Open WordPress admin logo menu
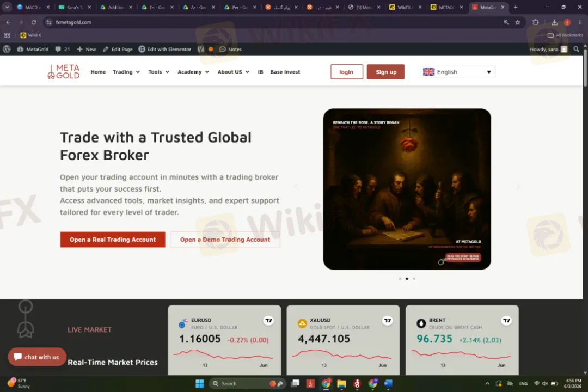The height and width of the screenshot is (392, 588). [x=7, y=49]
